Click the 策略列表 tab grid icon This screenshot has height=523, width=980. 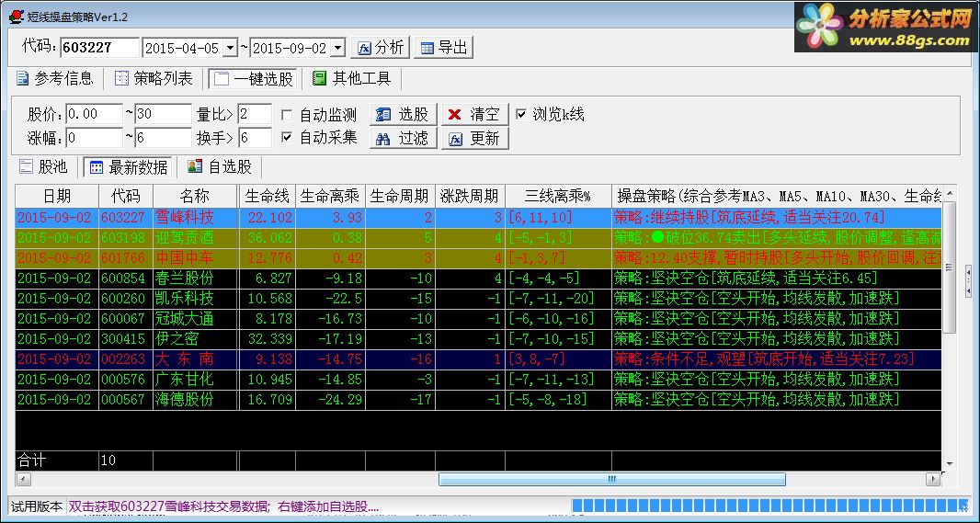pos(122,79)
